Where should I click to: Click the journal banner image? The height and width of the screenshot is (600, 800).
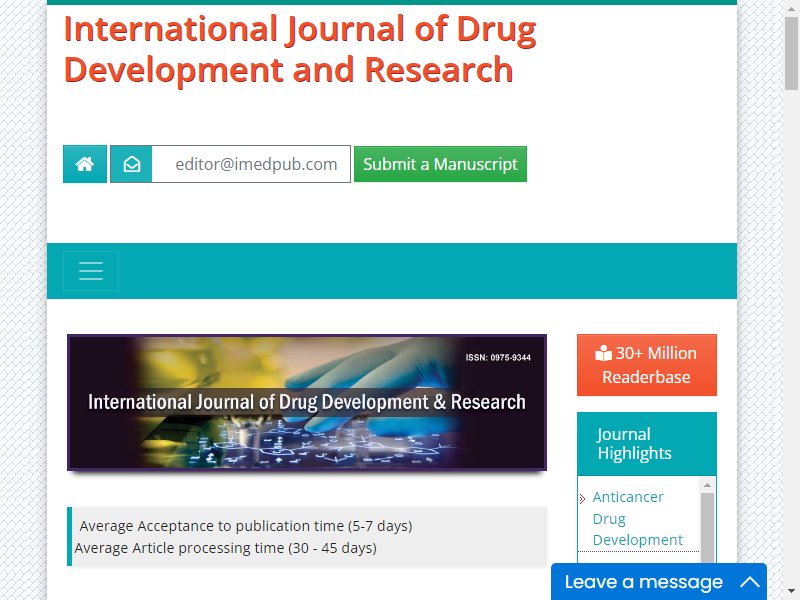[x=307, y=403]
